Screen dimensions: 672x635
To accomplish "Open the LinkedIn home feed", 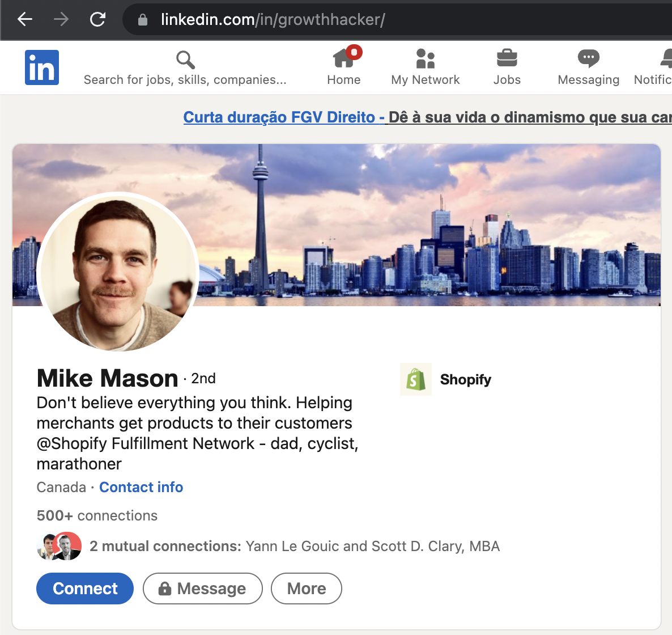I will tap(343, 66).
